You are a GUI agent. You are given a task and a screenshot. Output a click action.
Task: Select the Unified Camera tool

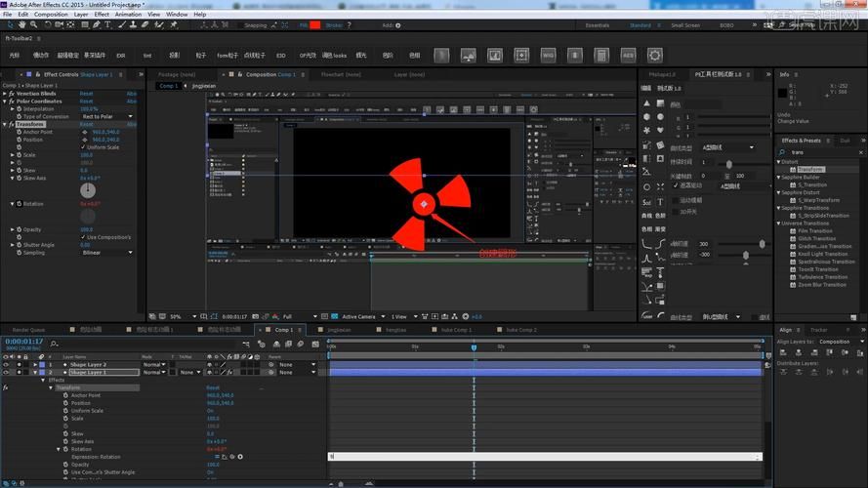pos(59,25)
